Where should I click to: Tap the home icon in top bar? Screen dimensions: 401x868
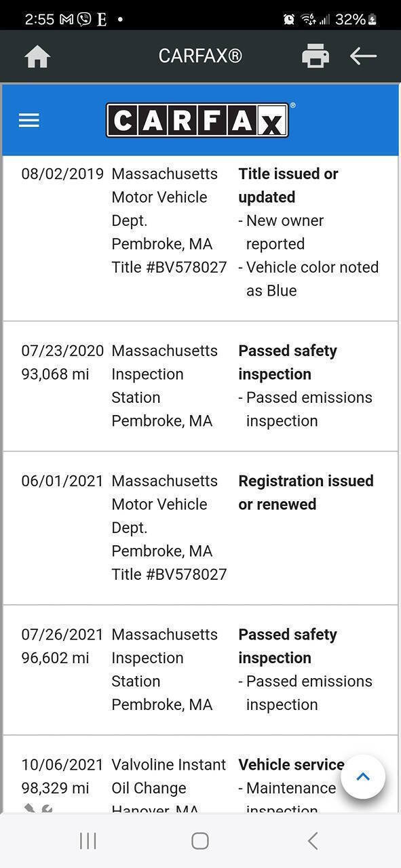click(x=37, y=56)
